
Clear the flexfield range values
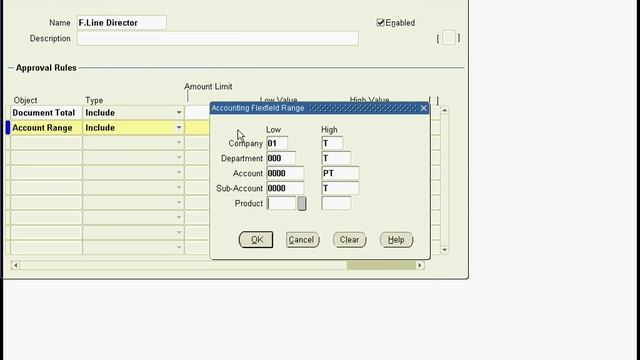[349, 240]
